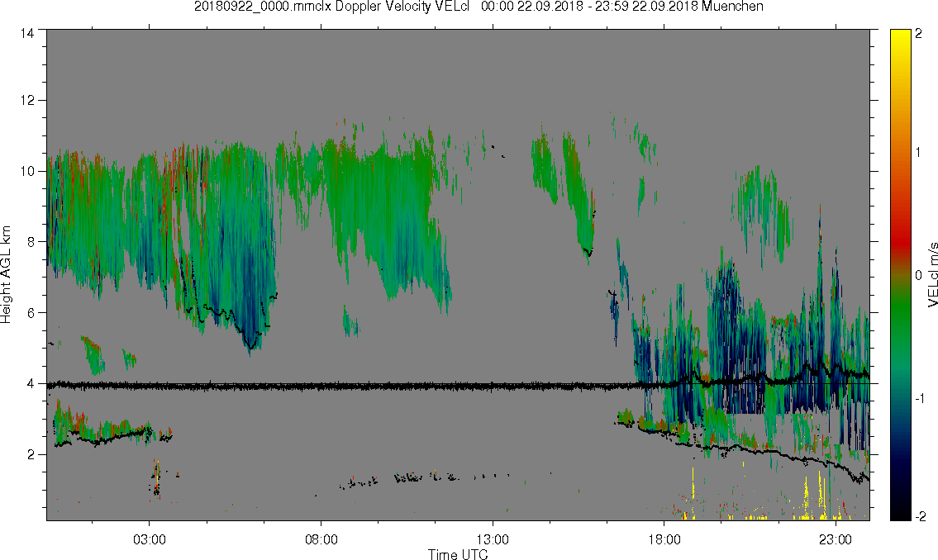The image size is (938, 560).
Task: Click the 03:00 time tick label
Action: (149, 539)
